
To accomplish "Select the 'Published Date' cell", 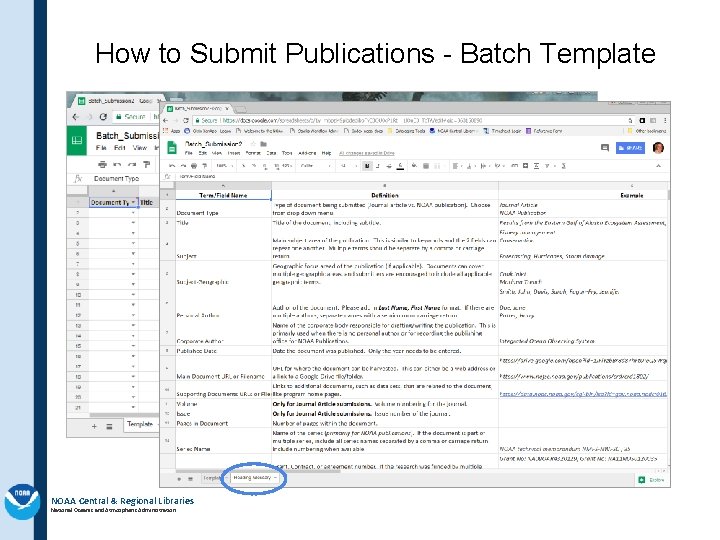I will tap(223, 351).
